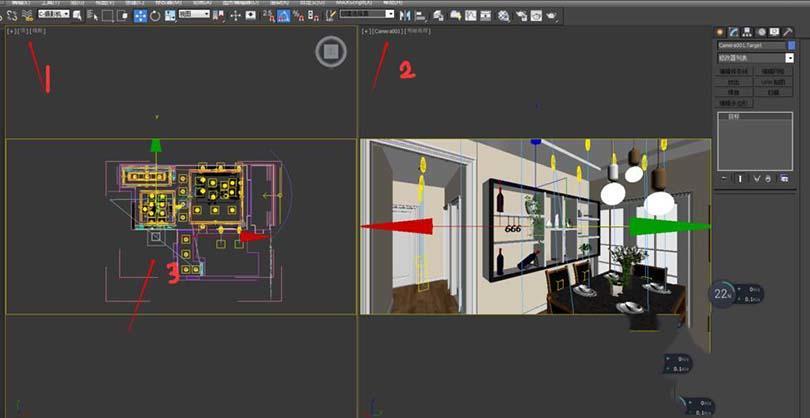
Task: Open the [+] menu of the camera viewport
Action: point(366,31)
